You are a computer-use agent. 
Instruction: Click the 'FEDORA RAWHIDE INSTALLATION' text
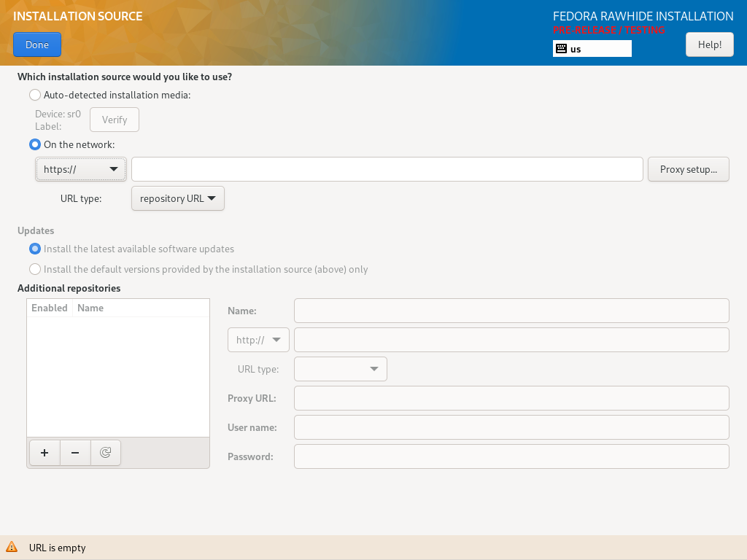(643, 16)
